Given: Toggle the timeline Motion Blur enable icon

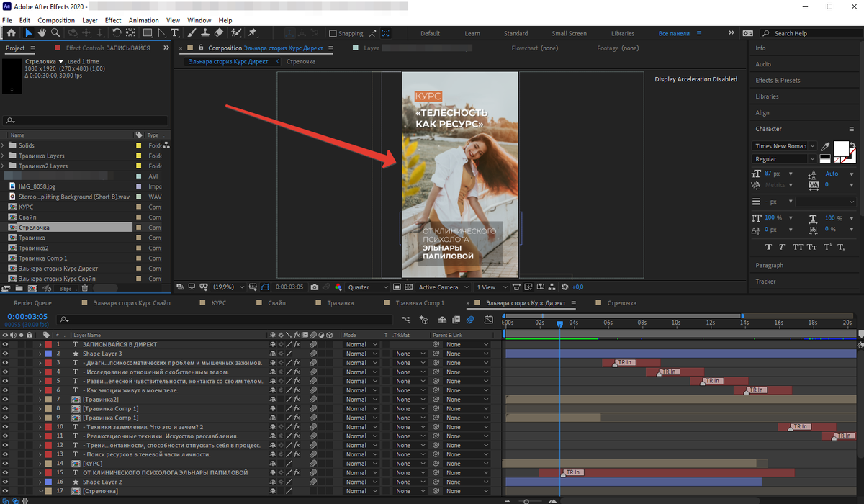Looking at the screenshot, I should click(x=470, y=319).
